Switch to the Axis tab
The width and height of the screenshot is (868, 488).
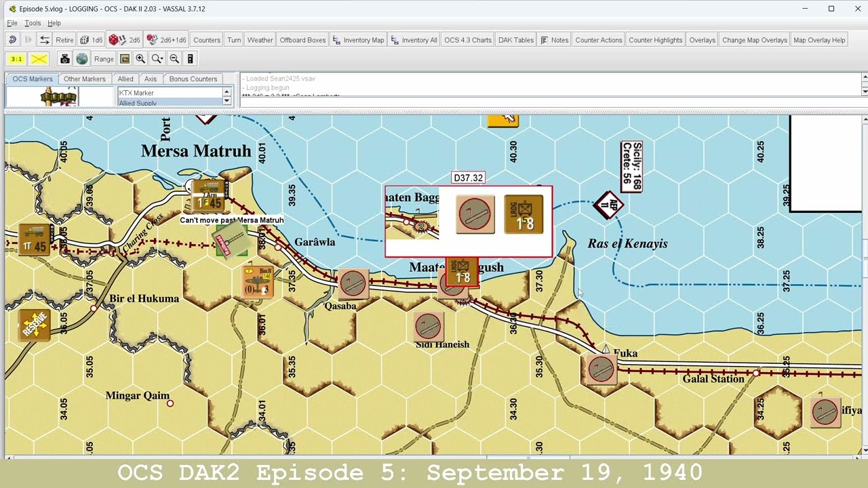point(151,79)
